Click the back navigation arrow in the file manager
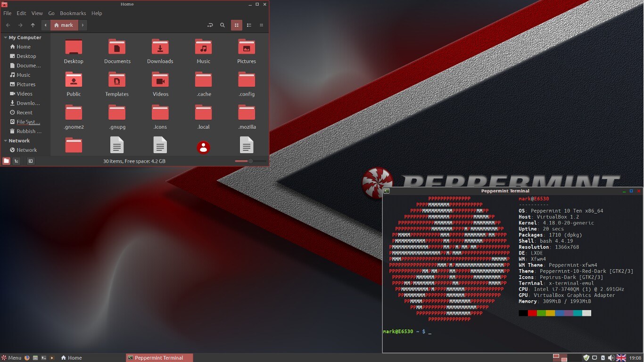 (8, 25)
